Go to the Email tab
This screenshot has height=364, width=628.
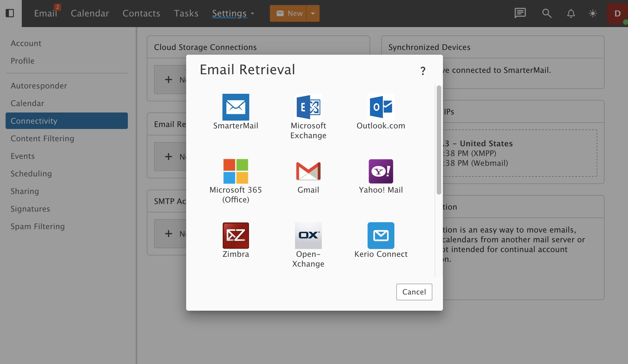(45, 13)
